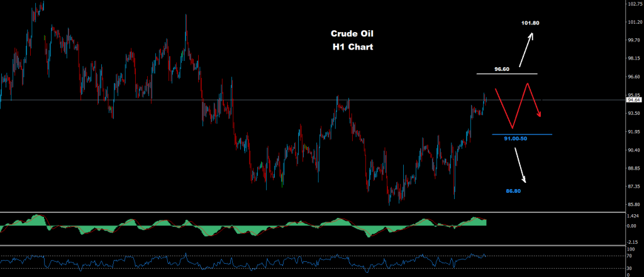
Task: Select the 101.80 upside target label
Action: 530,23
